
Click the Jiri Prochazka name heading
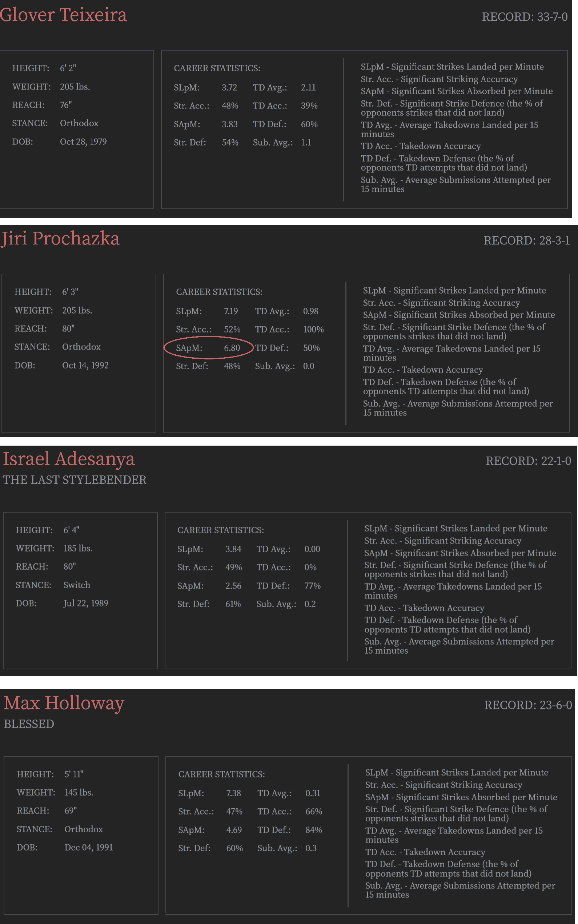(x=60, y=239)
